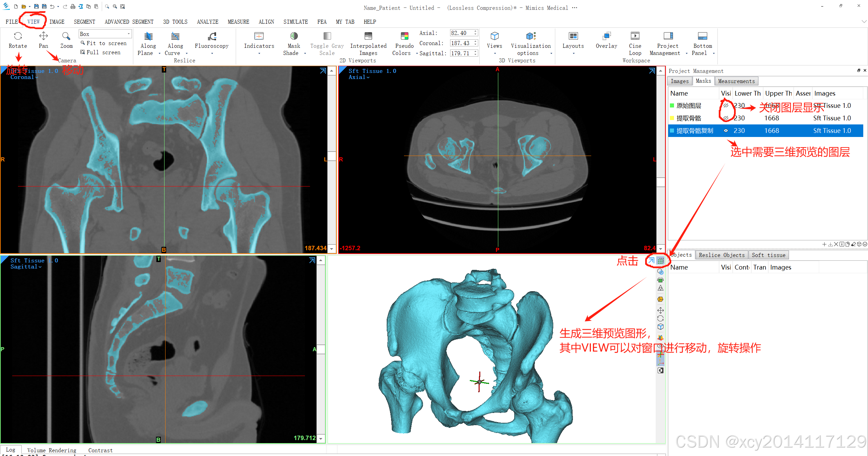Open the Coronal view orientation dropdown

[x=24, y=77]
